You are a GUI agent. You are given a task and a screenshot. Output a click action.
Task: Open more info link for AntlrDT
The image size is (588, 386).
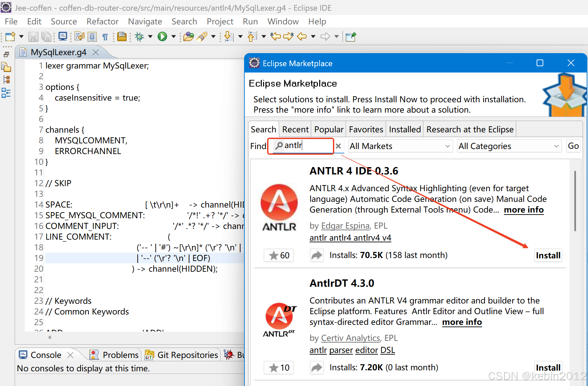point(462,322)
